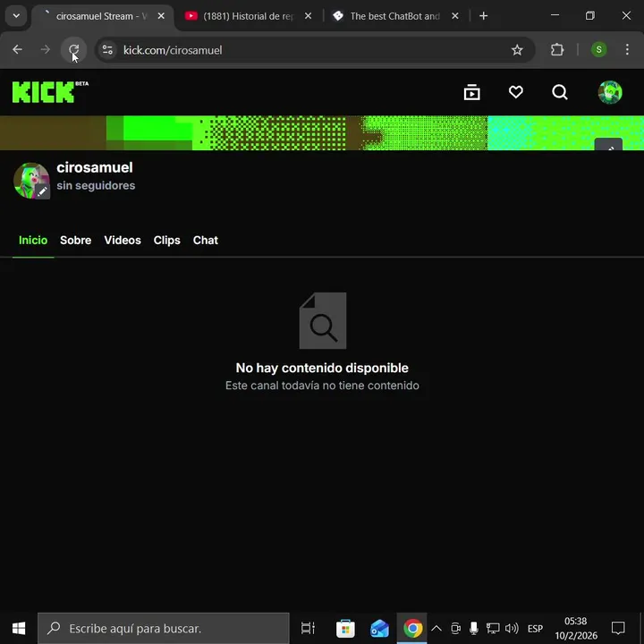The height and width of the screenshot is (644, 644).
Task: Open the Kick user avatar menu
Action: (610, 92)
